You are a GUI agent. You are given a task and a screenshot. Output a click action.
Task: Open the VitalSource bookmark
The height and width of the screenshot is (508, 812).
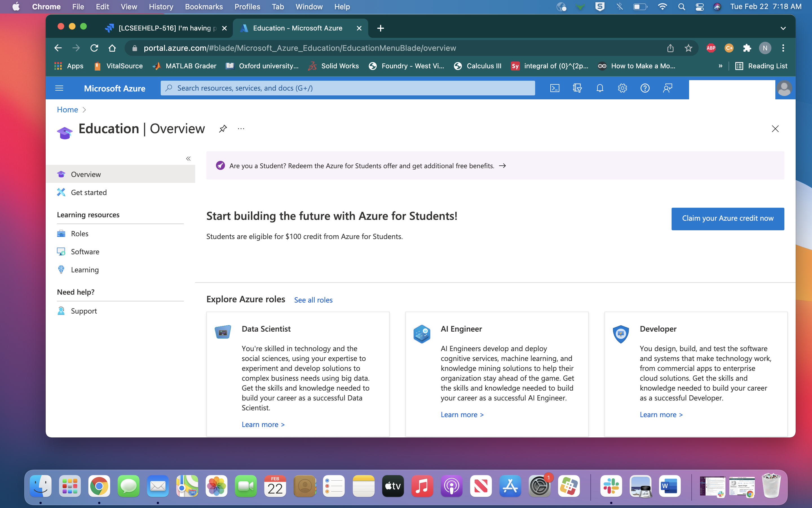(118, 66)
